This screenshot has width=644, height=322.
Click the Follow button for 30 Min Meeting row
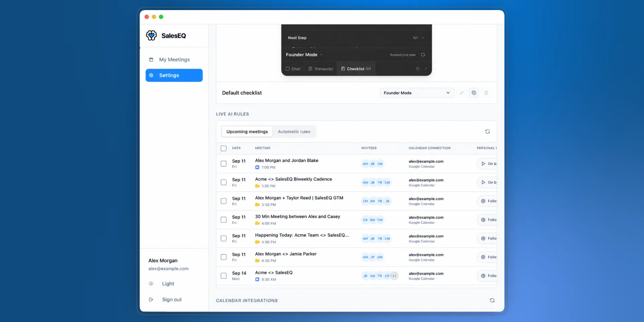pos(487,220)
